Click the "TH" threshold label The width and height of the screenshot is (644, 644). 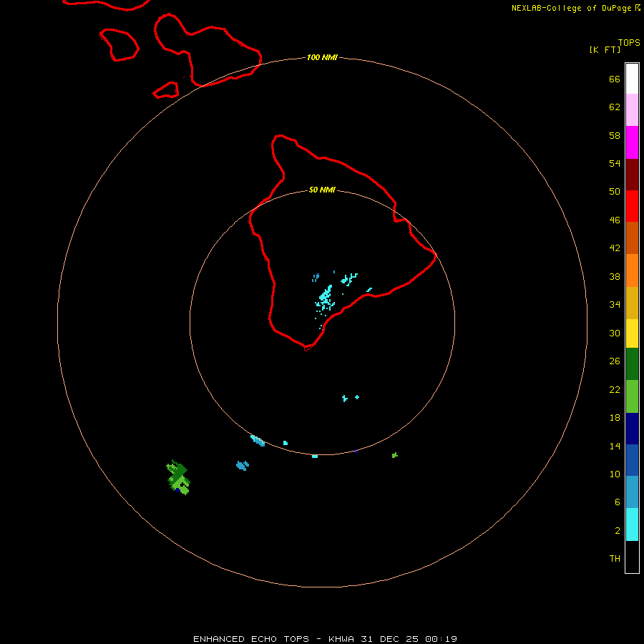615,558
